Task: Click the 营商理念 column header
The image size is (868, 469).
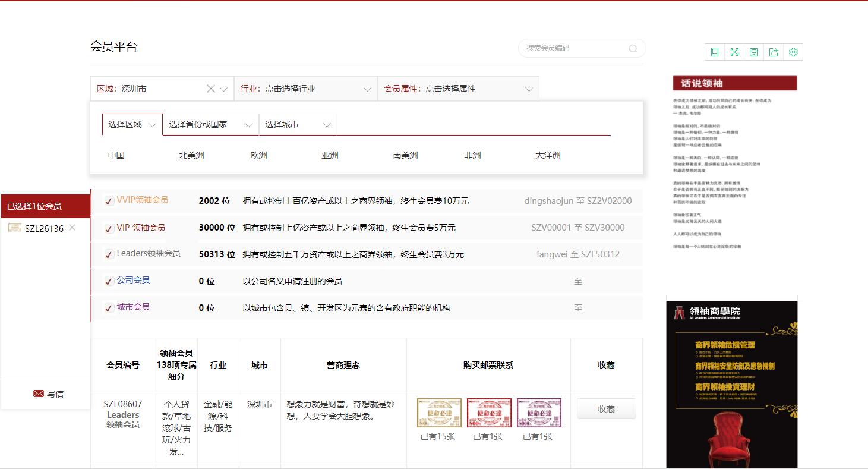Action: point(343,365)
